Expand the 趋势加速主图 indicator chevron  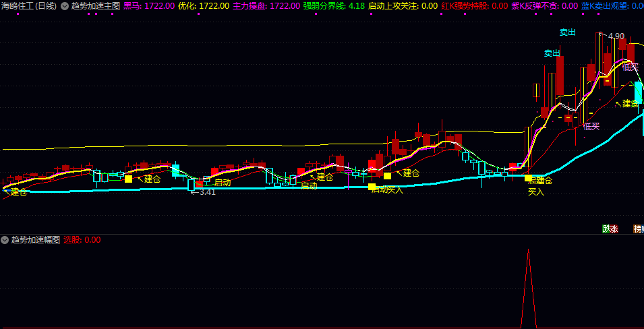pyautogui.click(x=65, y=6)
